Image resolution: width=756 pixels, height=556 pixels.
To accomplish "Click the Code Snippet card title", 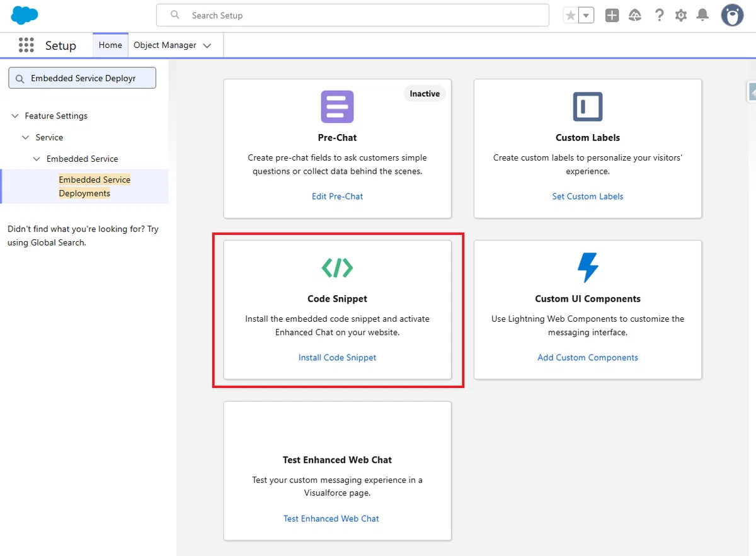I will point(337,299).
